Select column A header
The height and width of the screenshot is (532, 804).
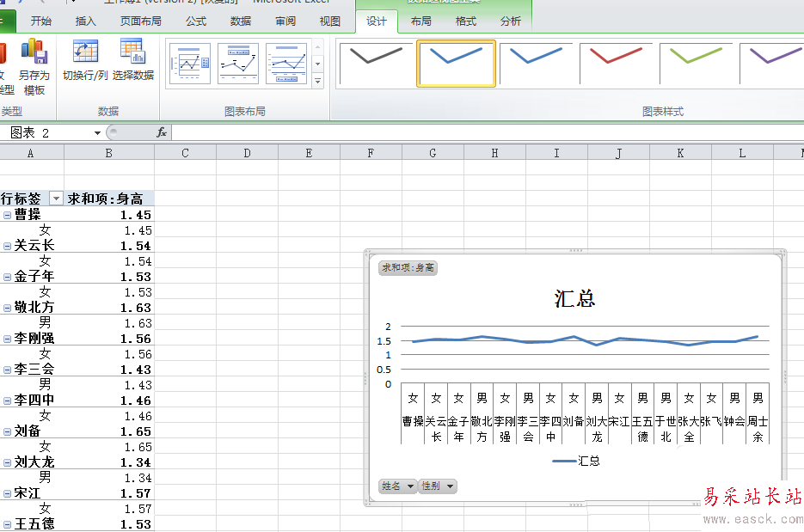pyautogui.click(x=31, y=153)
